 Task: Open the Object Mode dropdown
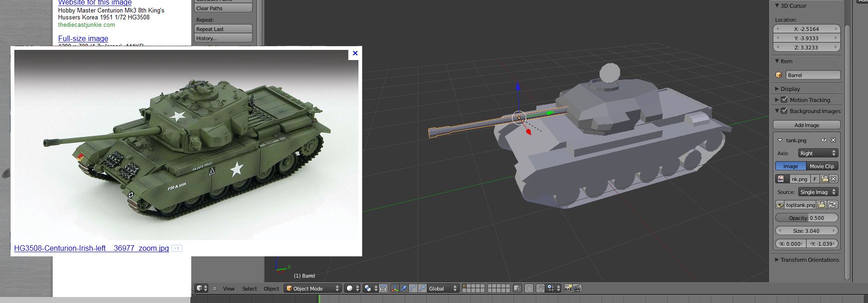313,288
